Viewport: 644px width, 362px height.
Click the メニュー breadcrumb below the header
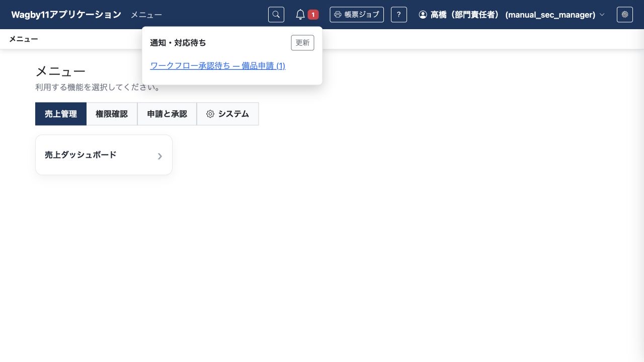pos(24,39)
